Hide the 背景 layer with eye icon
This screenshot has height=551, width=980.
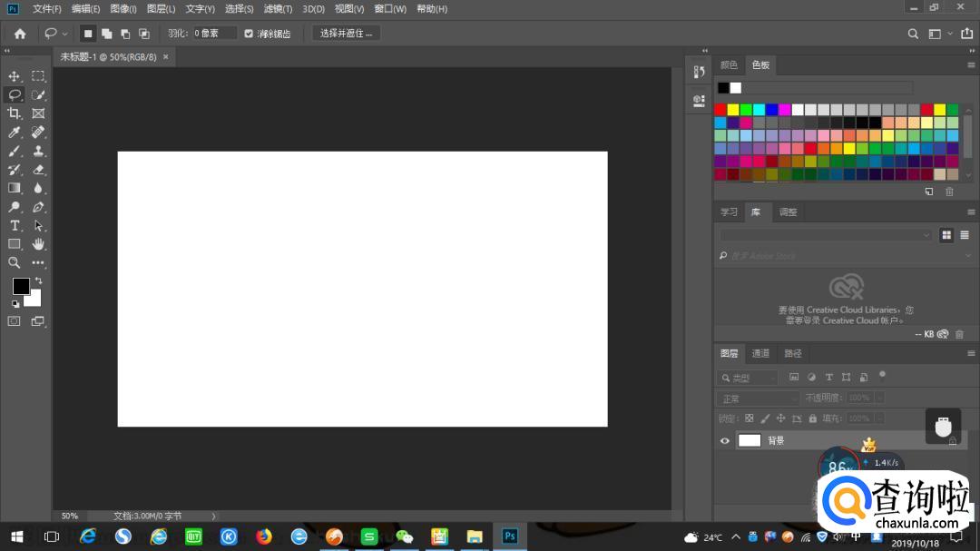724,441
